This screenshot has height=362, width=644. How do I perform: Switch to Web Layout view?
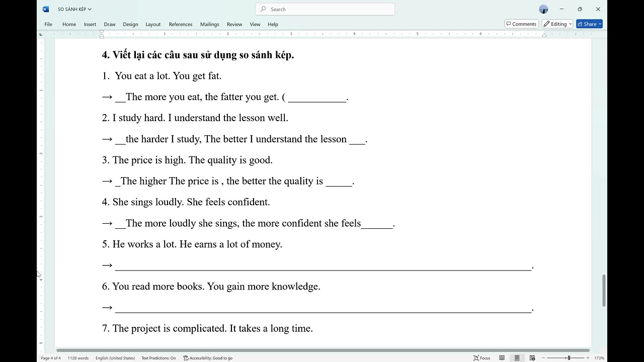click(x=532, y=358)
